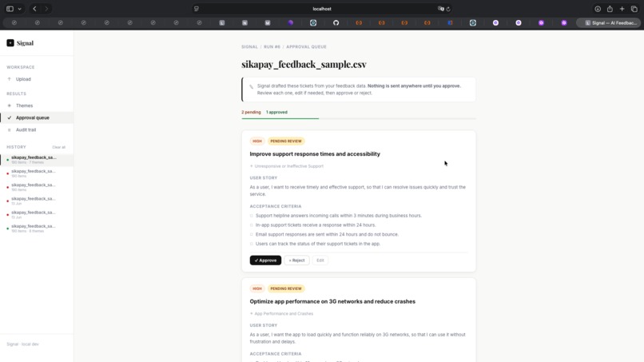The image size is (644, 362).
Task: Switch to the tab with M favicon
Action: [x=268, y=23]
